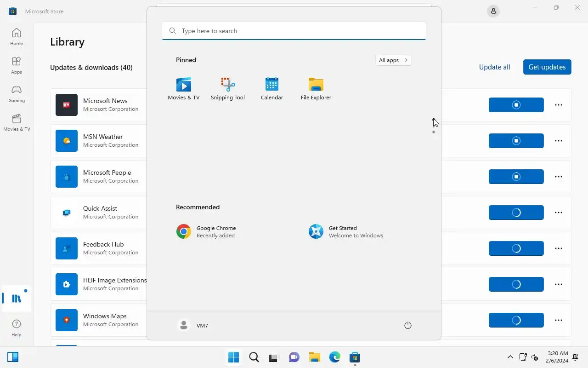
Task: Click the Feedback Hub pending update button
Action: tap(516, 248)
